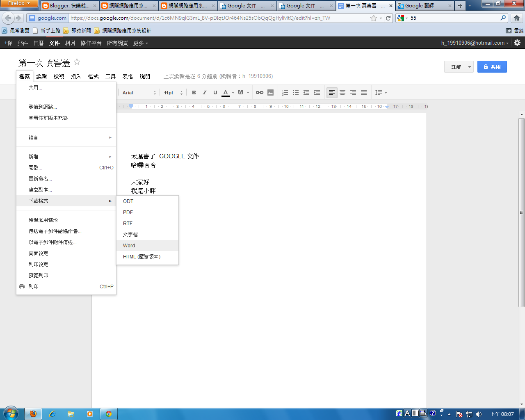This screenshot has width=525, height=420.
Task: Open Firefox home page icon
Action: [517, 18]
